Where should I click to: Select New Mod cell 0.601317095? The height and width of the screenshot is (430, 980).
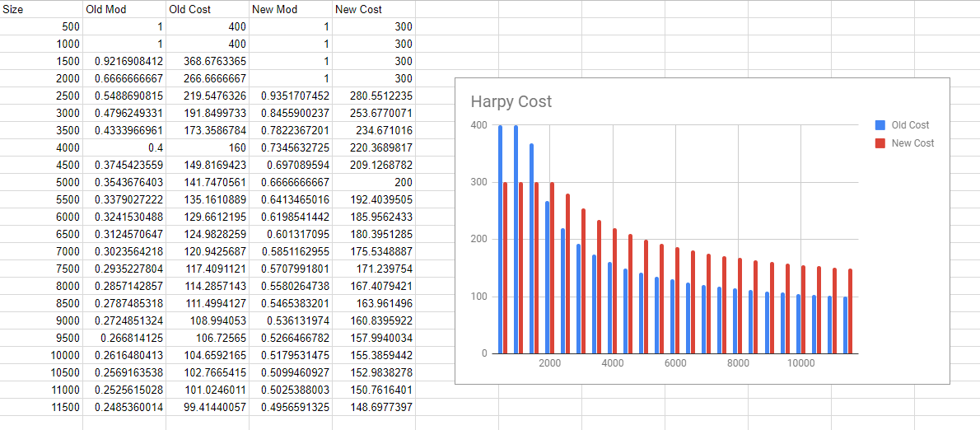pos(291,235)
